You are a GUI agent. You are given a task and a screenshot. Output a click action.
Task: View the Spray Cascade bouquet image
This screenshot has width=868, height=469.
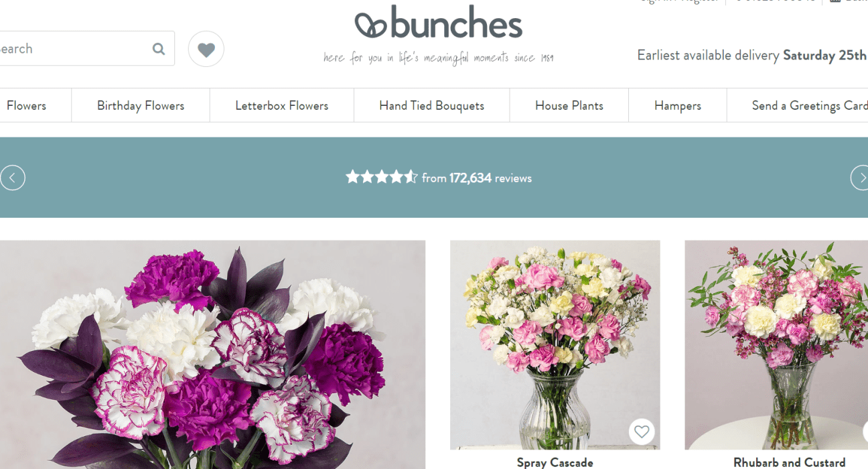pos(555,345)
